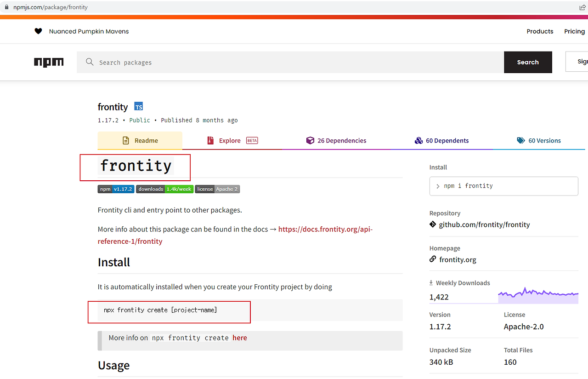Click the Nuanced Pumpkin Mavens text
The height and width of the screenshot is (379, 588).
tap(89, 31)
